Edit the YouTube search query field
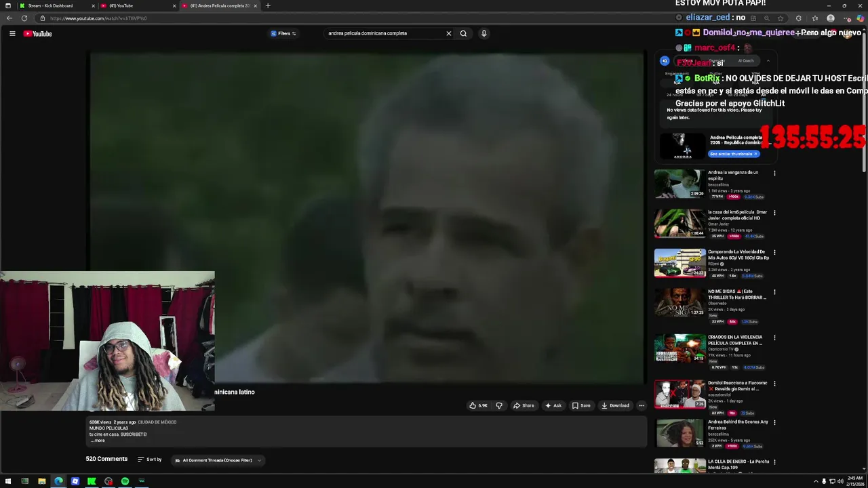Image resolution: width=868 pixels, height=488 pixels. [x=383, y=33]
